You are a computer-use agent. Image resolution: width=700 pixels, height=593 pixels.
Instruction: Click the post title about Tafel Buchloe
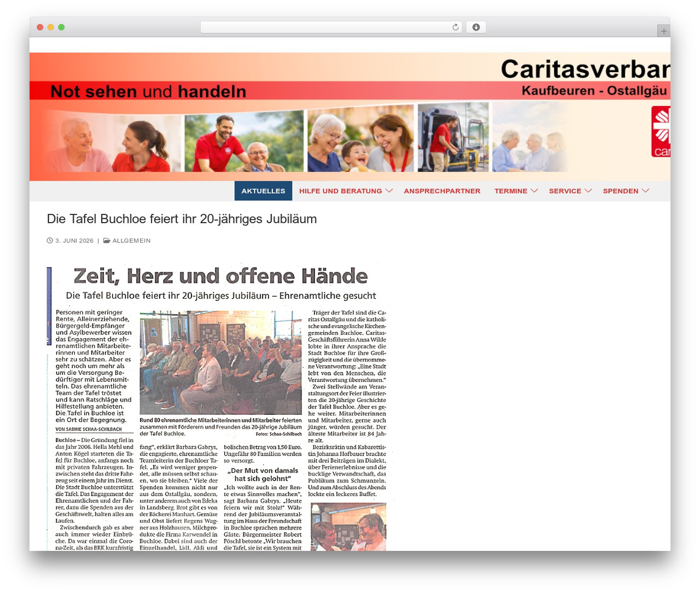[x=182, y=219]
